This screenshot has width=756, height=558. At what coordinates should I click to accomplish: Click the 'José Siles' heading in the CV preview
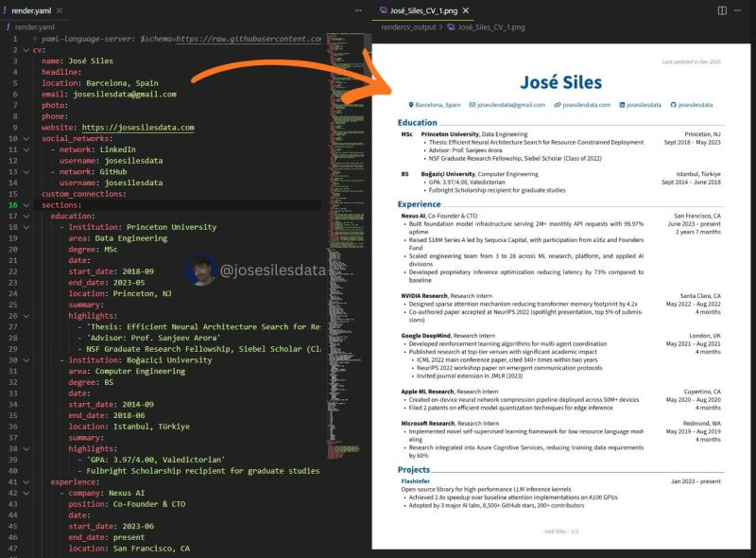point(560,82)
